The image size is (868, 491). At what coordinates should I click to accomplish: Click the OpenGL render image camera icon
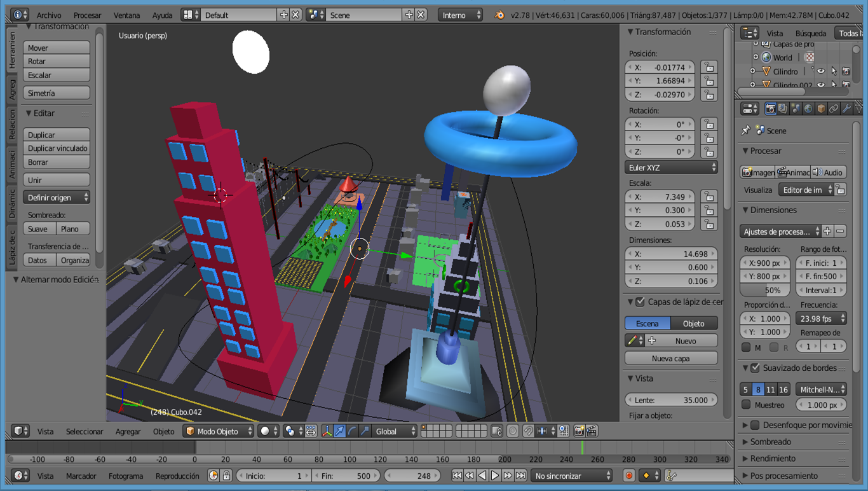[579, 431]
